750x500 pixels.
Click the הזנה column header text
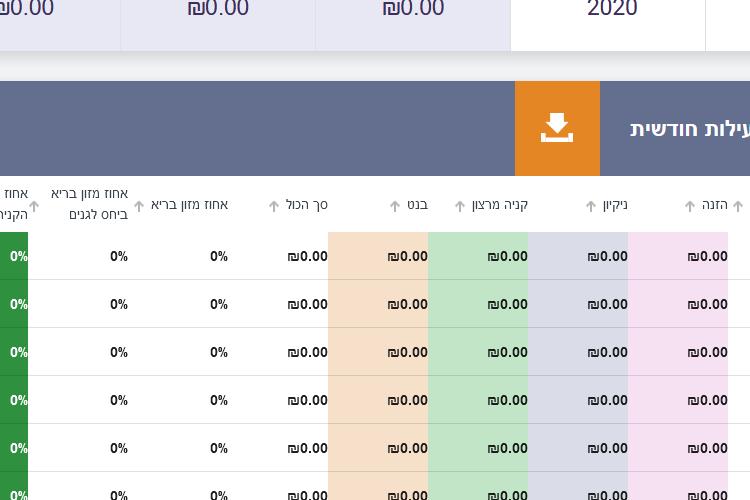715,205
